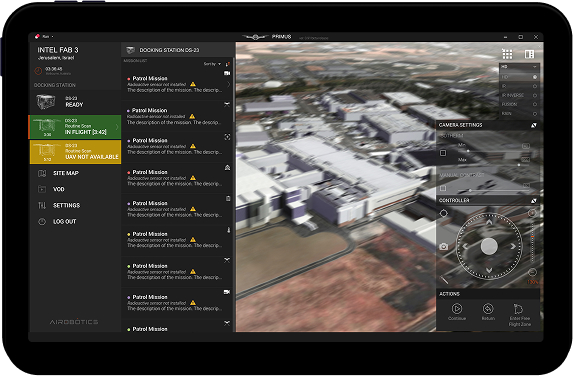
Task: Click Enter Free Flight Zone label
Action: (520, 321)
